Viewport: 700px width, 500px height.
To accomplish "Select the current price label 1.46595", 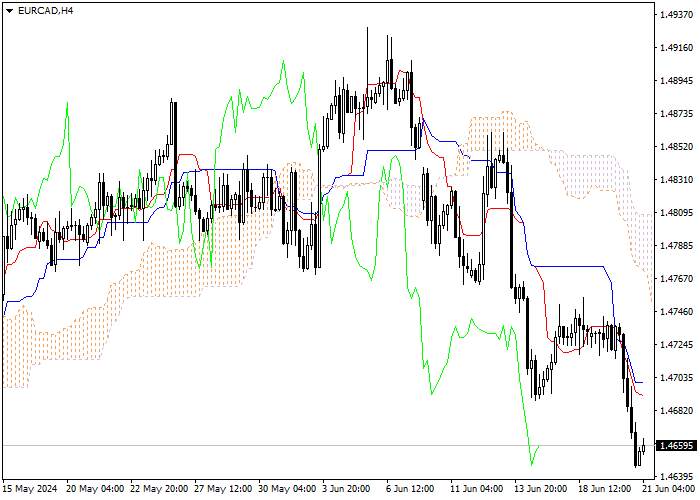I will pyautogui.click(x=678, y=446).
